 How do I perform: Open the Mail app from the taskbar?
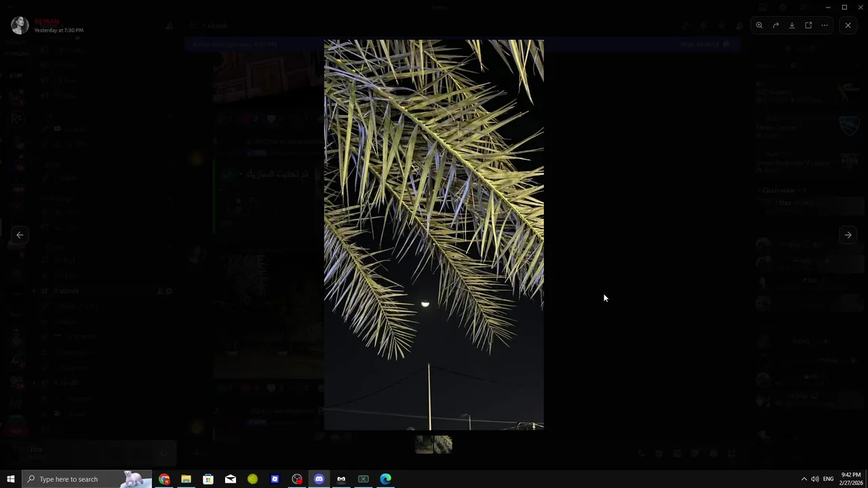(231, 479)
